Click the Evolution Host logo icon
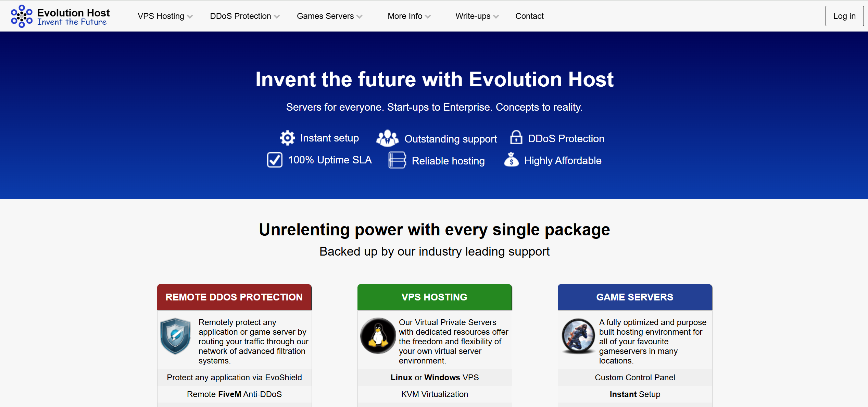868x407 pixels. [22, 16]
